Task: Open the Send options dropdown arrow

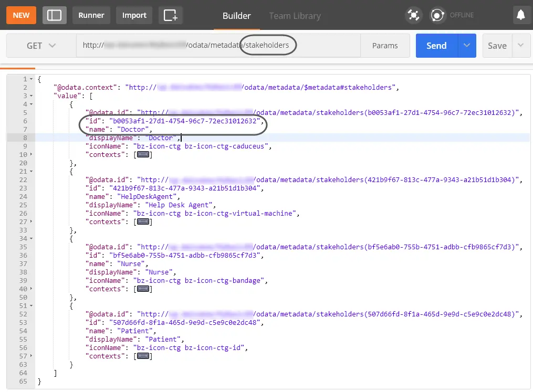Action: click(x=467, y=46)
